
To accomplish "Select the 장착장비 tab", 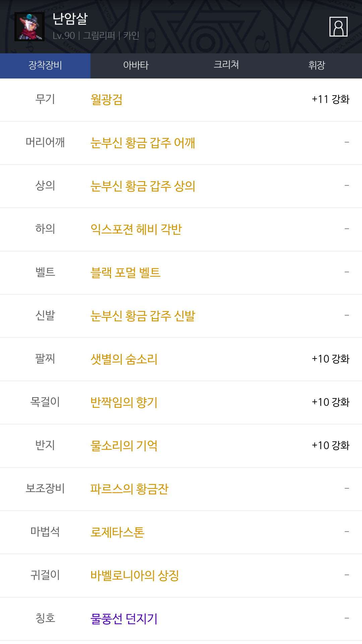I will tap(45, 65).
